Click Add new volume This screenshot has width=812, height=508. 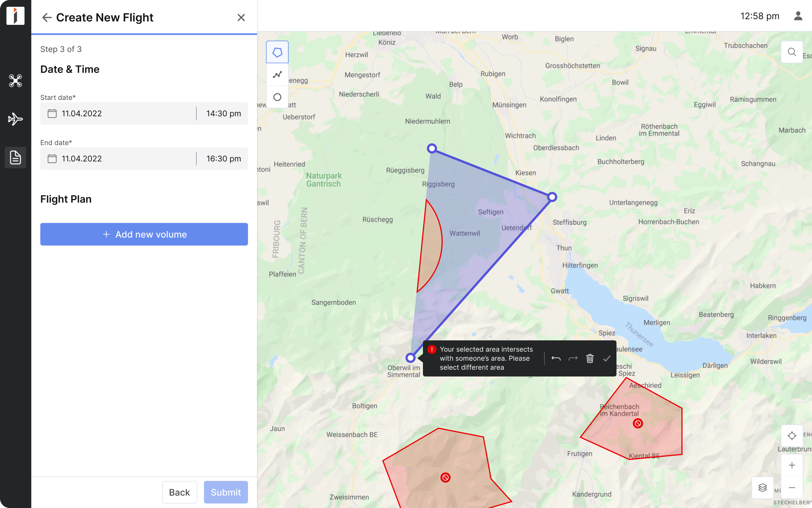point(144,234)
